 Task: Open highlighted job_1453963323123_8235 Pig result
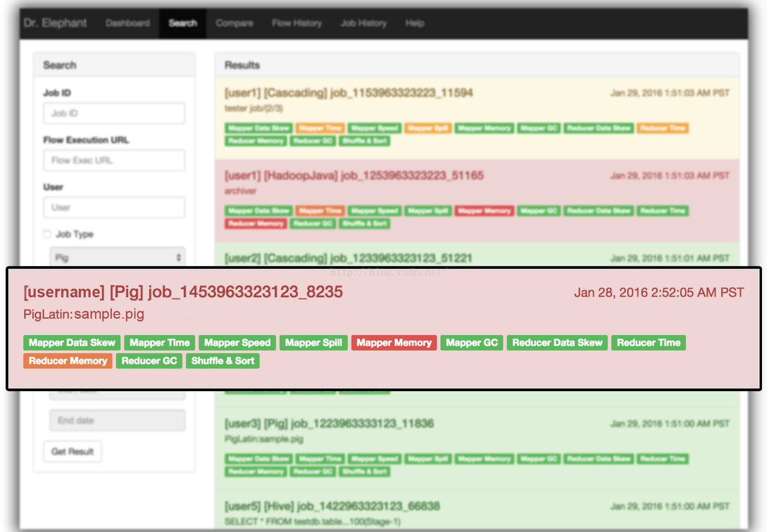(x=183, y=292)
